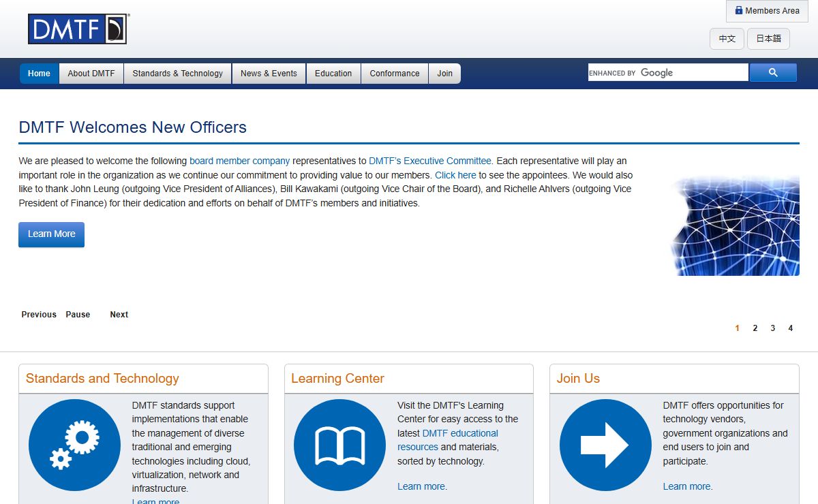Open the Join menu
Image resolution: width=818 pixels, height=504 pixels.
tap(445, 74)
